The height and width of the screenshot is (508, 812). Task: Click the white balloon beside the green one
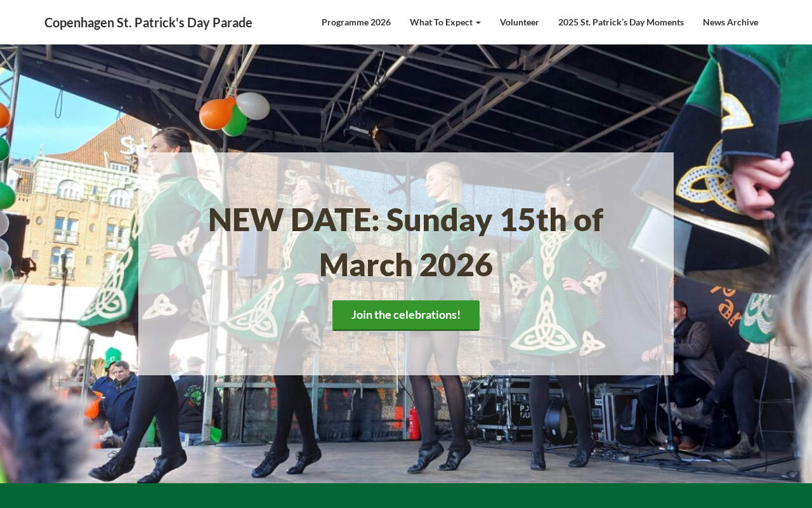coord(253,105)
